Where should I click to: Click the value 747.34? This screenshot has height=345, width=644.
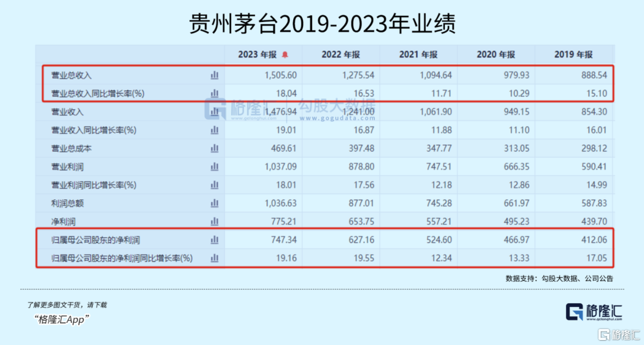coord(284,239)
